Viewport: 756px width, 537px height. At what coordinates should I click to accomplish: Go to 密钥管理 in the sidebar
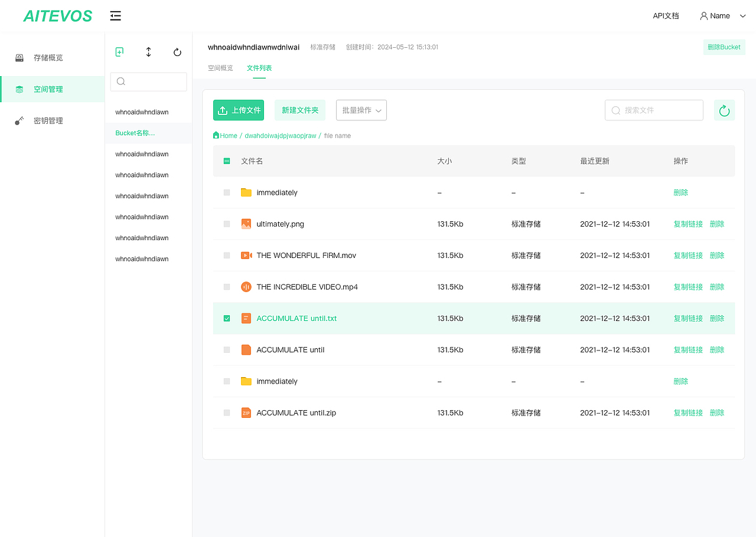point(48,120)
